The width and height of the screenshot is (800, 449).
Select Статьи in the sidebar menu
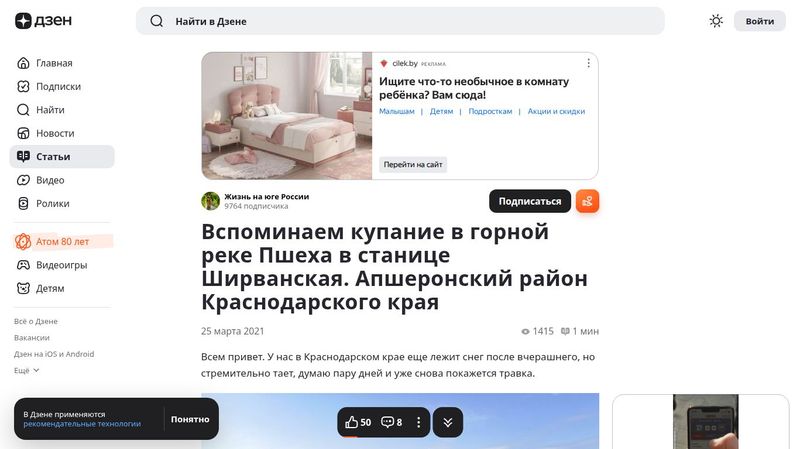pyautogui.click(x=62, y=157)
